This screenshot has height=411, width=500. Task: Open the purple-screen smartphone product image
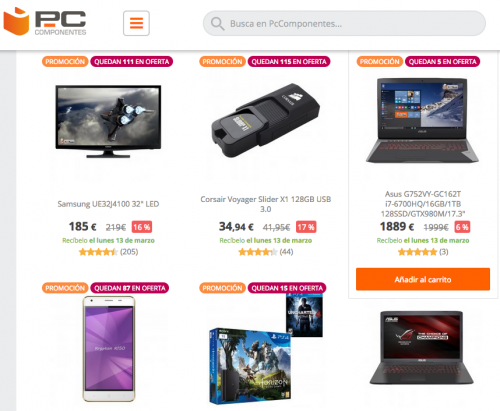[x=109, y=349]
